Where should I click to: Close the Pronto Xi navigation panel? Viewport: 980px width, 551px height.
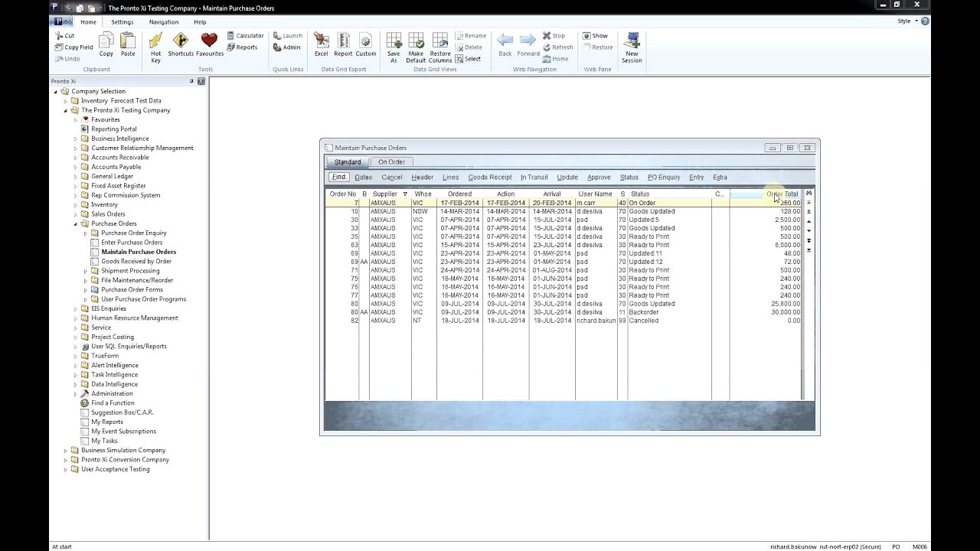point(201,81)
